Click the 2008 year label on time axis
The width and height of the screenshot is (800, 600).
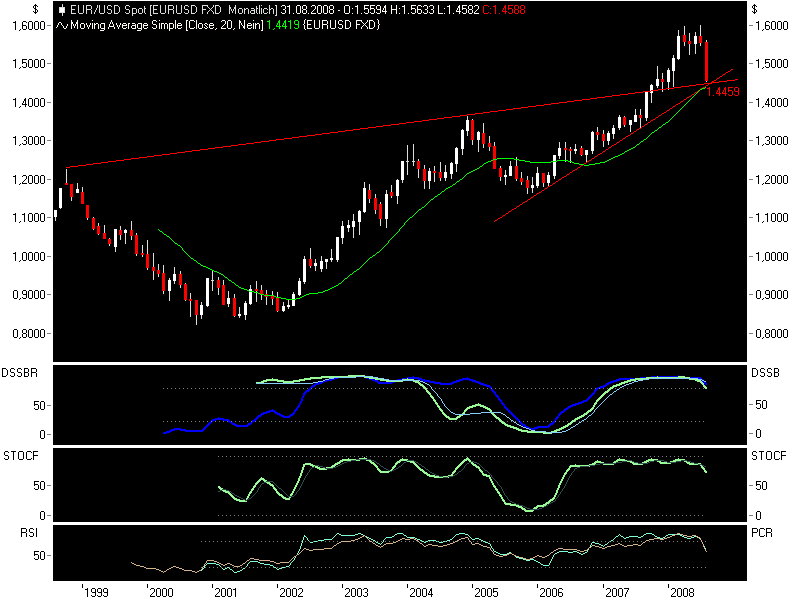point(682,592)
